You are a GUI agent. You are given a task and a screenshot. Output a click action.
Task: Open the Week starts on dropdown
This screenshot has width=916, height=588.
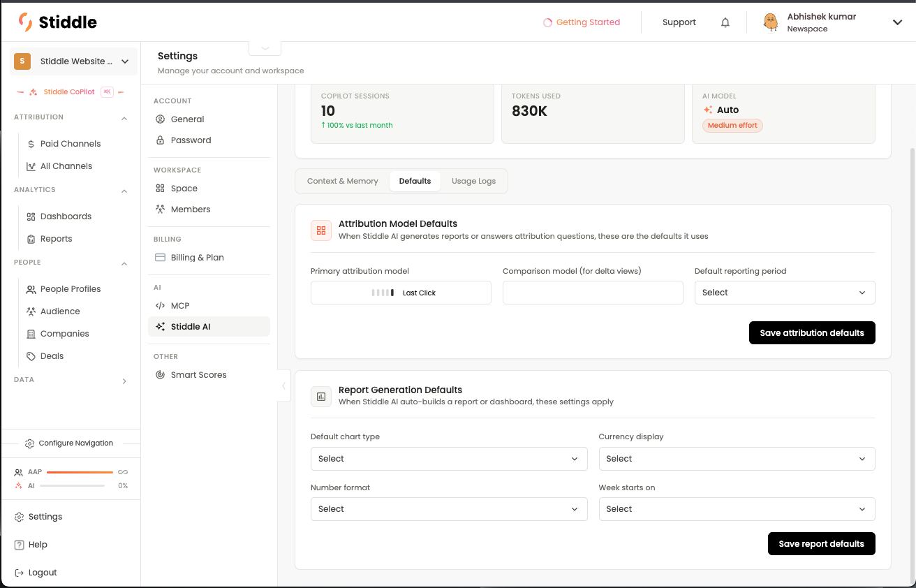coord(737,509)
